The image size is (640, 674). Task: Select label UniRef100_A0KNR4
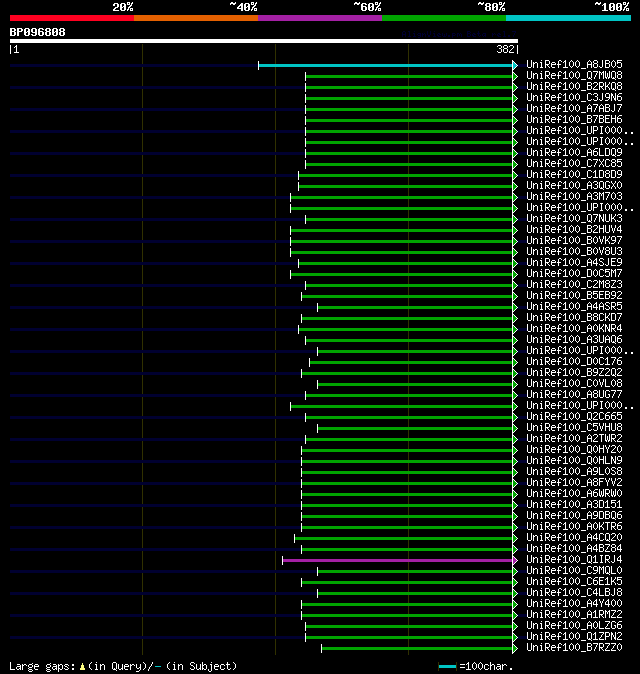[x=574, y=328]
